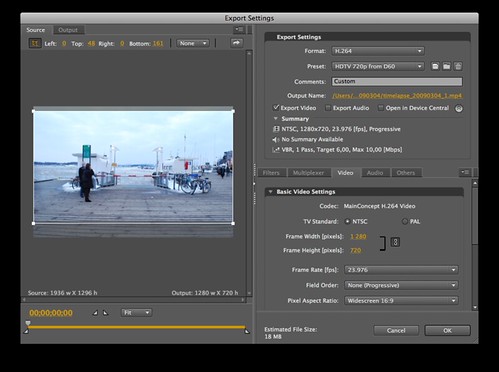Open the Others tab

pyautogui.click(x=406, y=173)
